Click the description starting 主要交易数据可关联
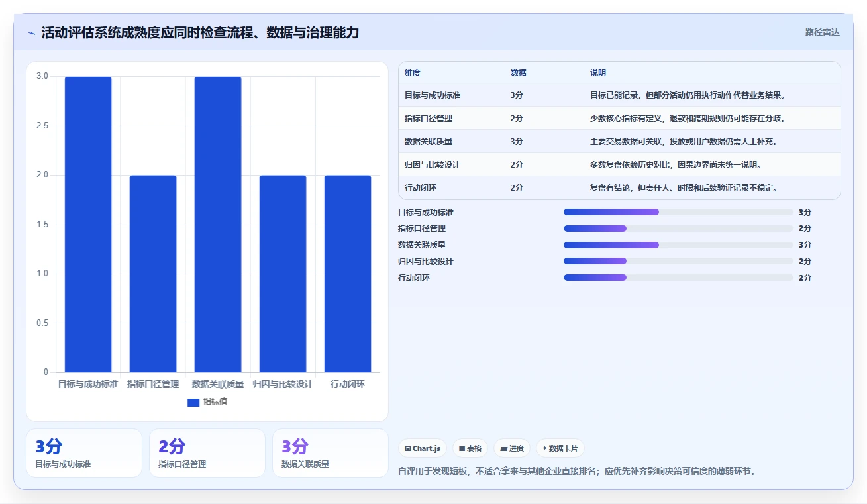The height and width of the screenshot is (504, 867). [x=684, y=142]
